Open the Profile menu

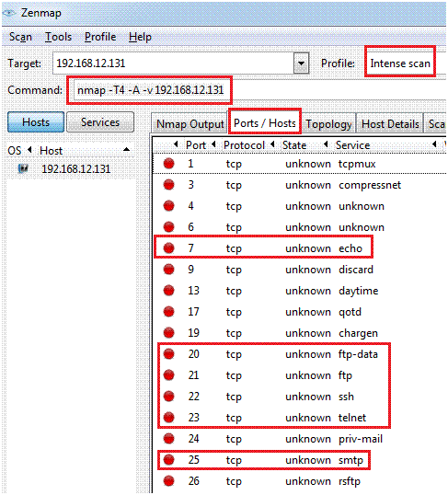pos(100,37)
